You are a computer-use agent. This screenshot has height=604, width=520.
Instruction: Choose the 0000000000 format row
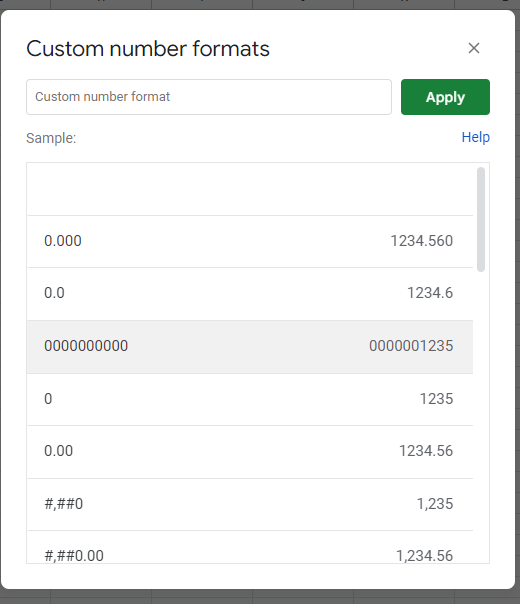pyautogui.click(x=250, y=347)
